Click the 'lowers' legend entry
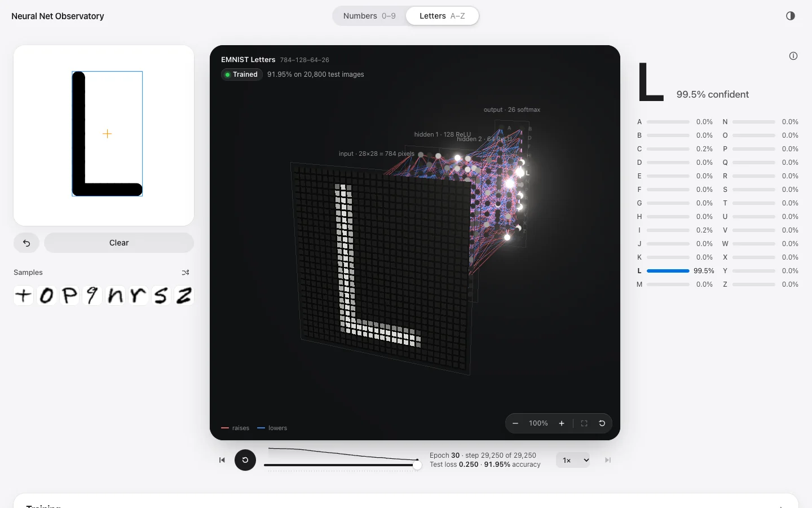The width and height of the screenshot is (812, 508). (272, 428)
